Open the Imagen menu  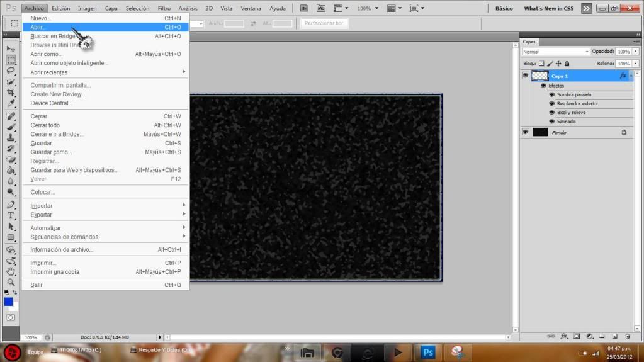click(x=87, y=8)
